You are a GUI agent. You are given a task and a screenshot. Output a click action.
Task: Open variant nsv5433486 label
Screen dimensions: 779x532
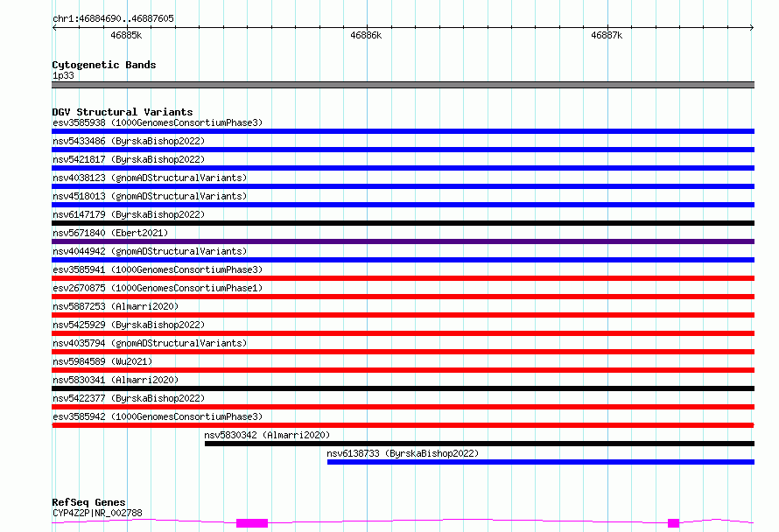pyautogui.click(x=129, y=141)
